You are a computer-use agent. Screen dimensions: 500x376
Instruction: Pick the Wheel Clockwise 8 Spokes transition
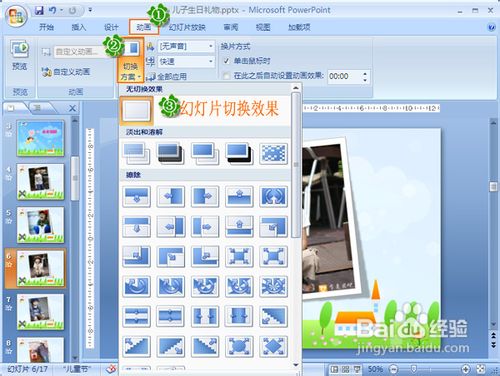[273, 286]
